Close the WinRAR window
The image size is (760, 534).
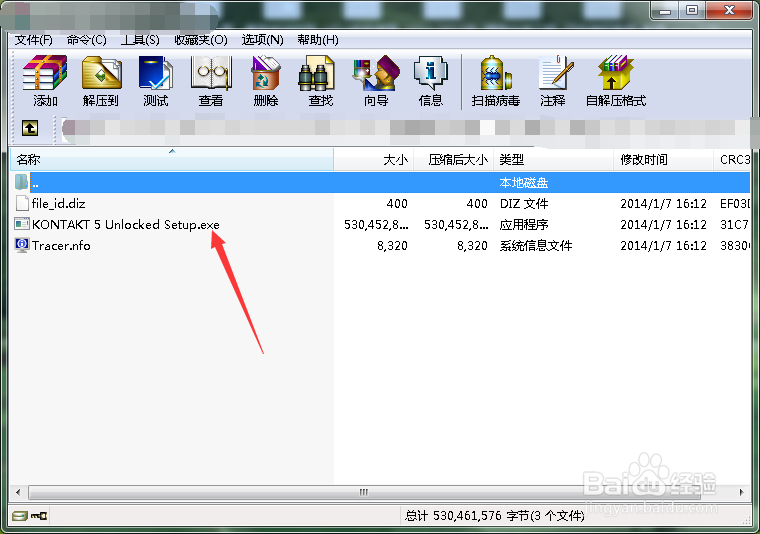coord(729,10)
